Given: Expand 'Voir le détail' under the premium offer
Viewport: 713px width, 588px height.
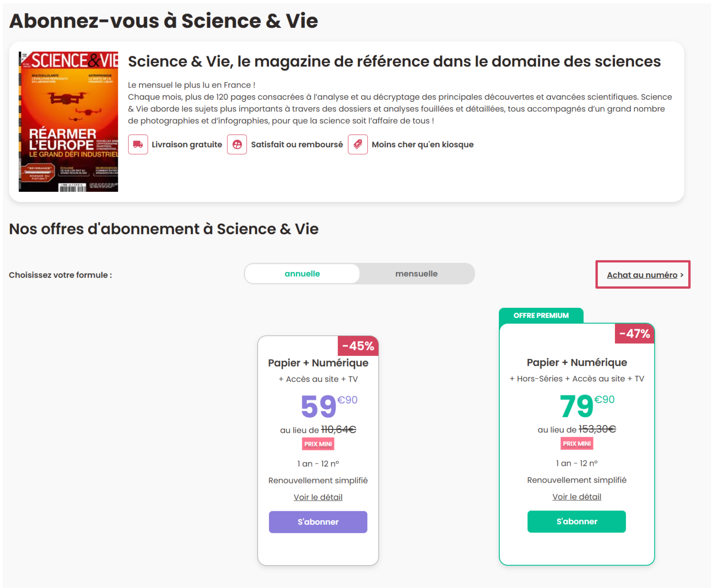Looking at the screenshot, I should pos(576,497).
